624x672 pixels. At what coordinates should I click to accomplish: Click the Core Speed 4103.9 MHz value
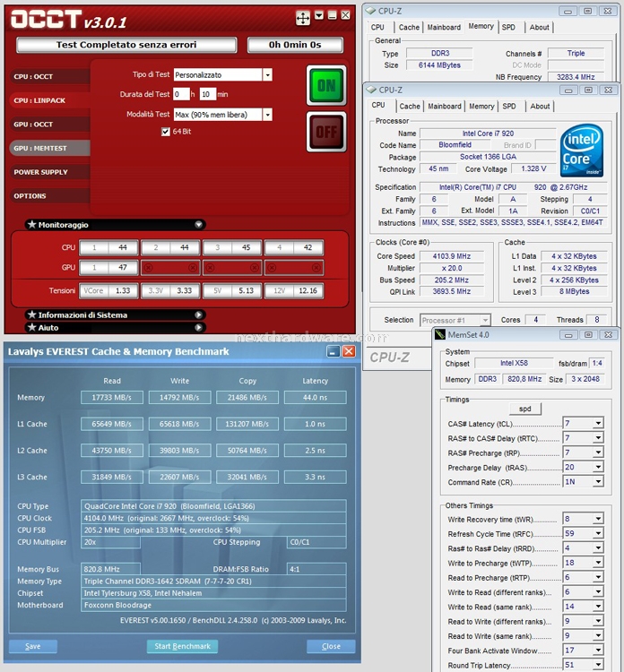pyautogui.click(x=452, y=256)
